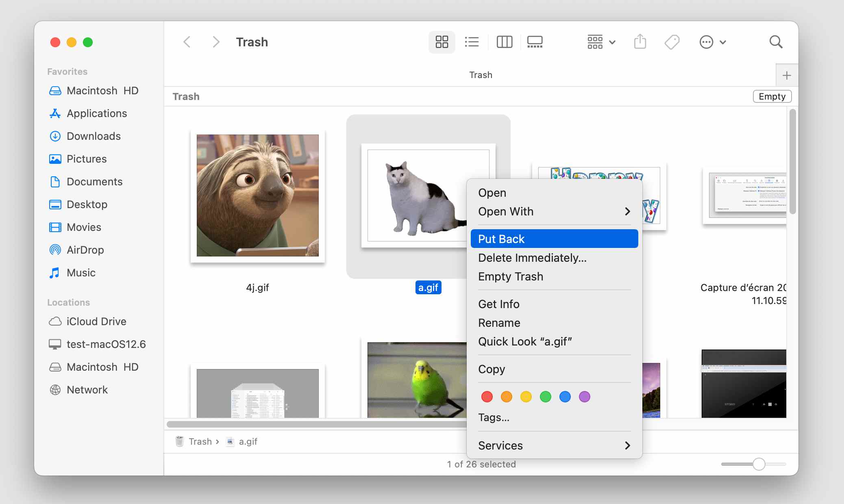Switch to list view in the toolbar
844x504 pixels.
point(472,42)
